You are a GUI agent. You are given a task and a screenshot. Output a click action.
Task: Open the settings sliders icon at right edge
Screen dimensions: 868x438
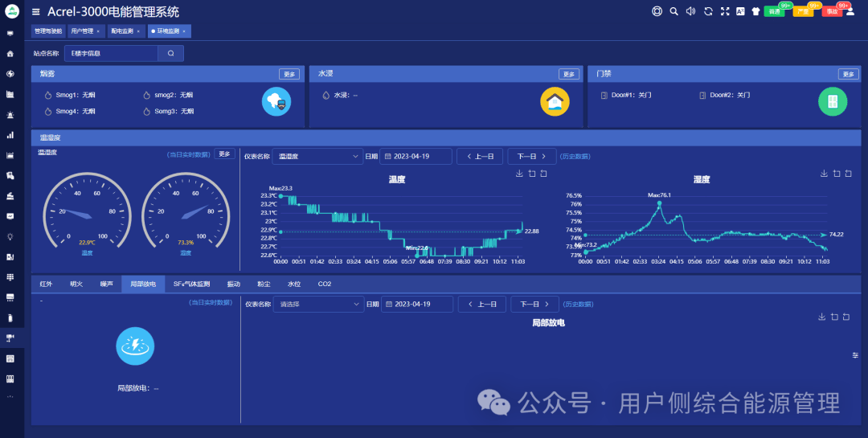click(855, 355)
